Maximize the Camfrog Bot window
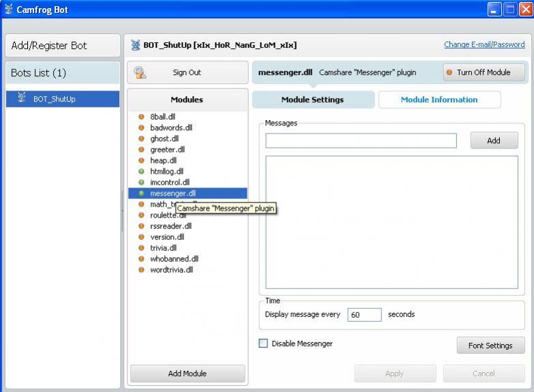 coord(510,9)
